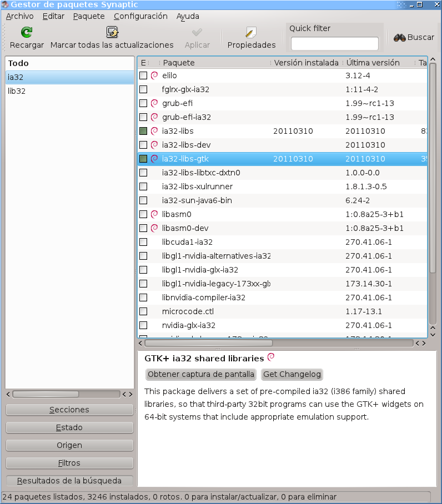
Task: Click Marcar todas las actualizaciones icon
Action: pos(112,32)
